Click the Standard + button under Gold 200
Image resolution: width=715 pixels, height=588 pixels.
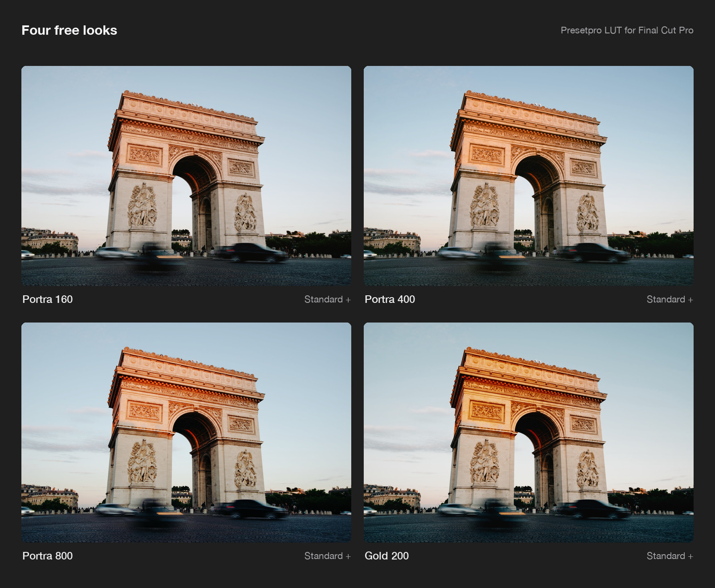point(670,556)
